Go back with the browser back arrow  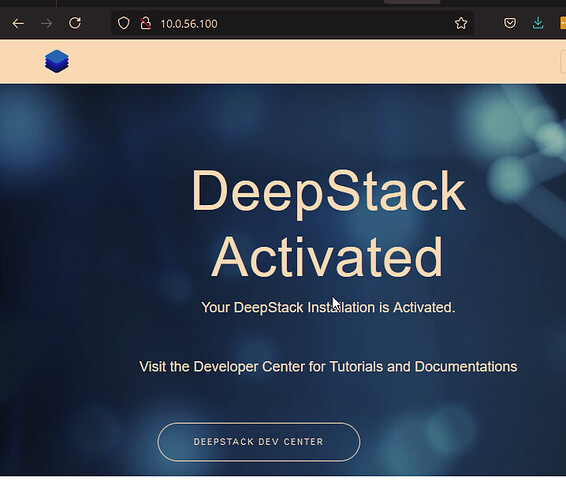click(x=18, y=24)
